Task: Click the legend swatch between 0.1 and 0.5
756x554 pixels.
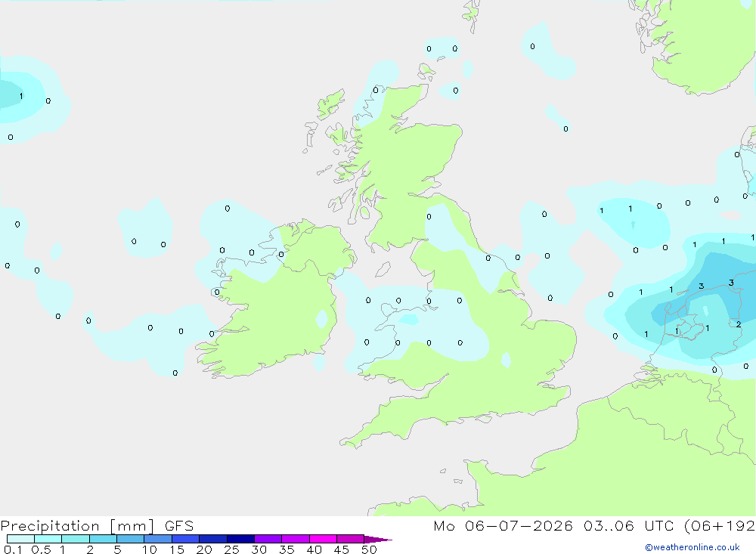Action: 20,539
